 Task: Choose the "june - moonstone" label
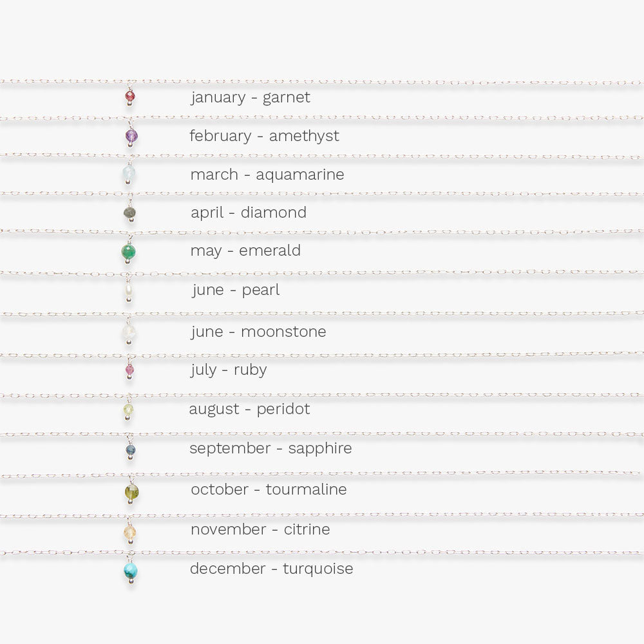tap(258, 332)
